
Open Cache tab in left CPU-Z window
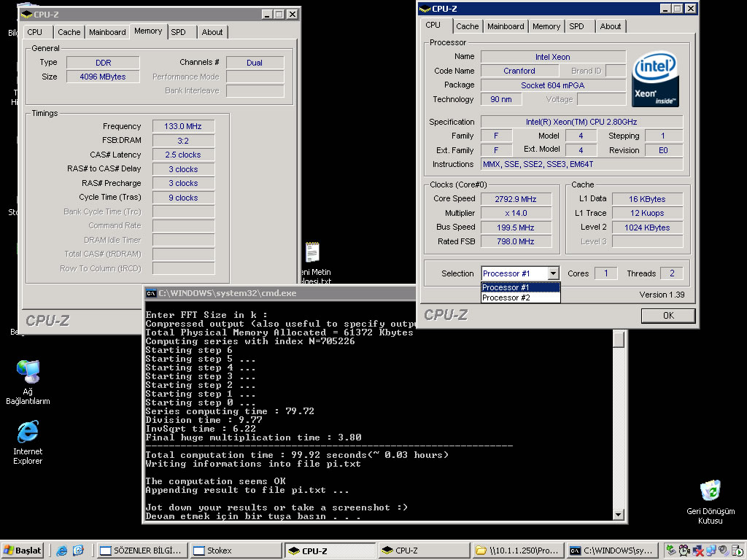(x=69, y=32)
